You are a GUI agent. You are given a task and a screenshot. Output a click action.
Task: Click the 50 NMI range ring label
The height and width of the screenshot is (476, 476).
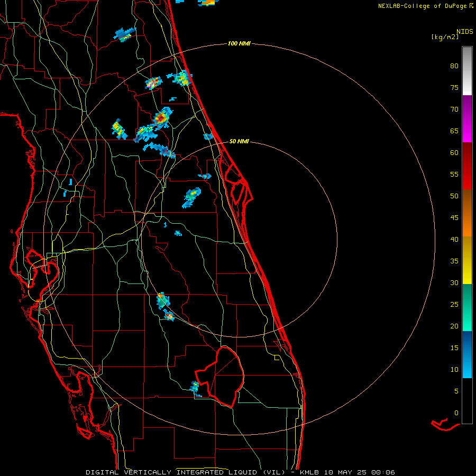click(x=239, y=141)
